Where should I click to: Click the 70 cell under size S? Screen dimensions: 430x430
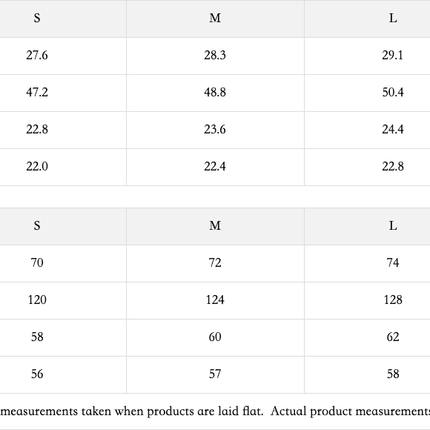37,263
